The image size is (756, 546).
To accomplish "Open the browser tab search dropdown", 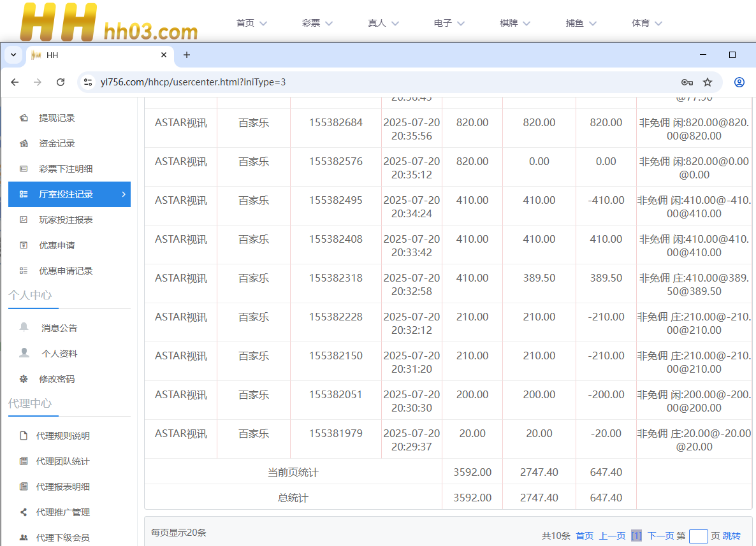I will pos(13,55).
